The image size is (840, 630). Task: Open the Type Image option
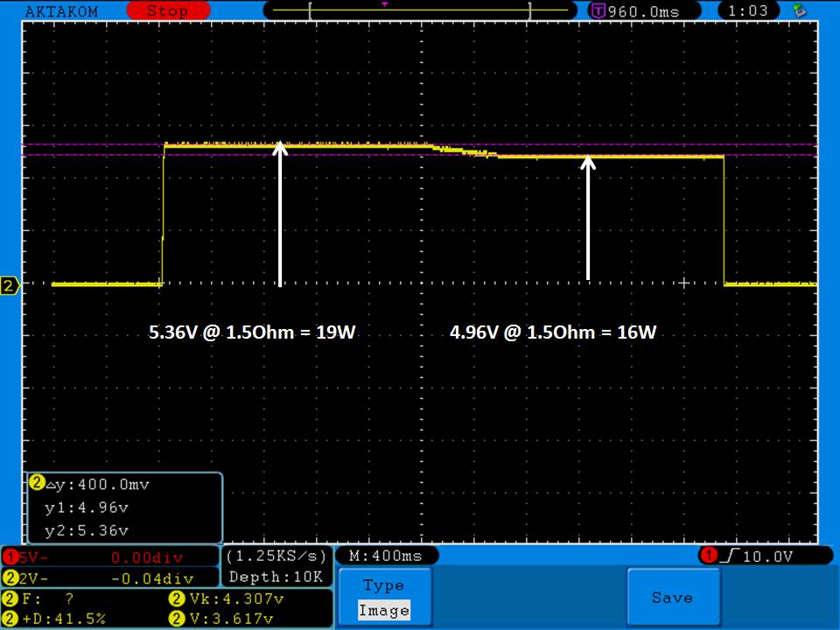click(x=384, y=598)
